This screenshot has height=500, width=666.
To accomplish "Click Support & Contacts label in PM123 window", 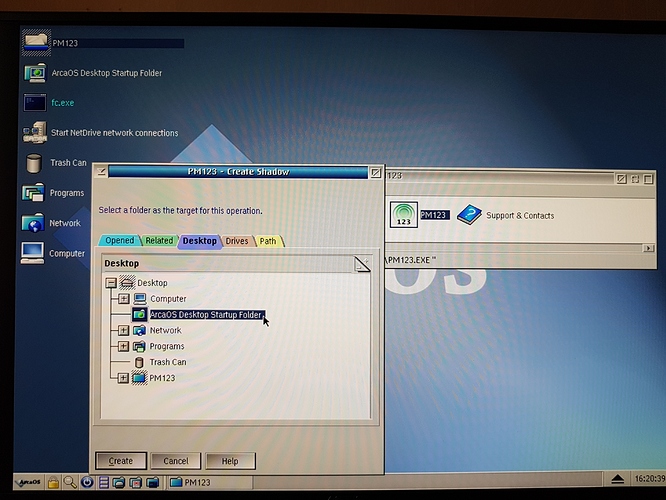I will [x=520, y=216].
